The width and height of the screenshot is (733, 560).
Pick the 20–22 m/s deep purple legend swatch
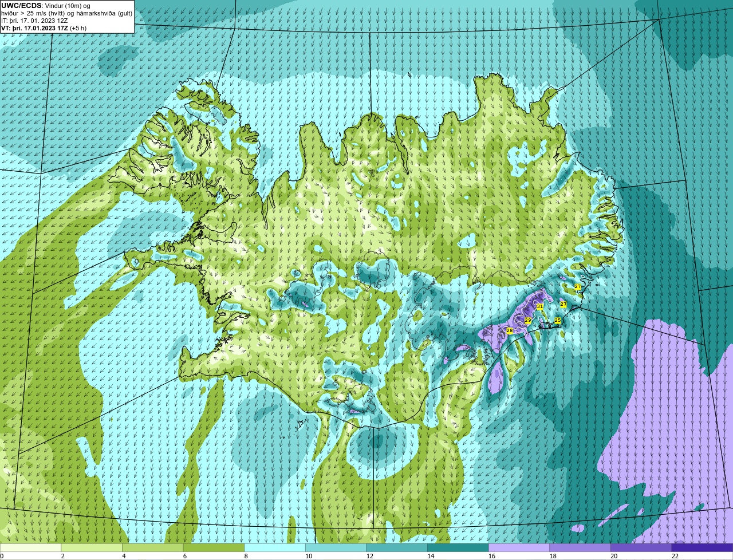(641, 547)
